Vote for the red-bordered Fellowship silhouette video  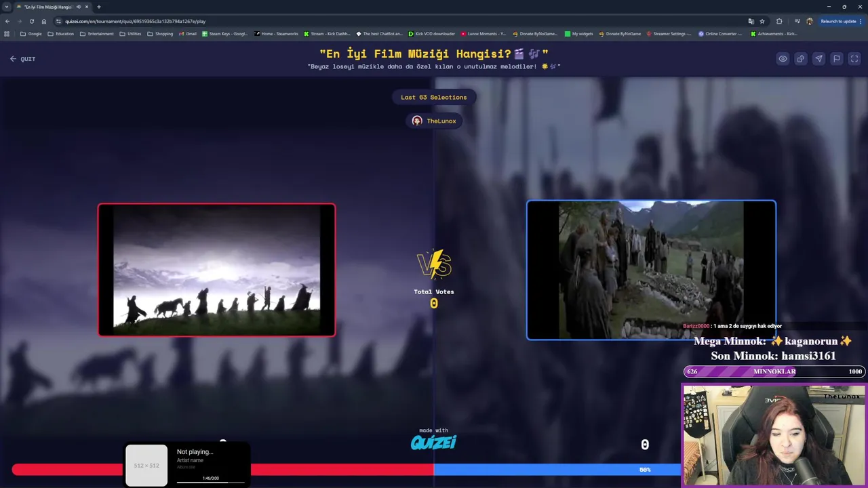[216, 270]
